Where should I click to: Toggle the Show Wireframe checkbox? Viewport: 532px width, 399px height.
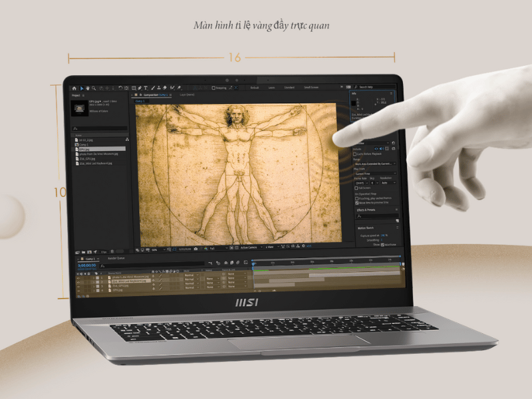[382, 245]
